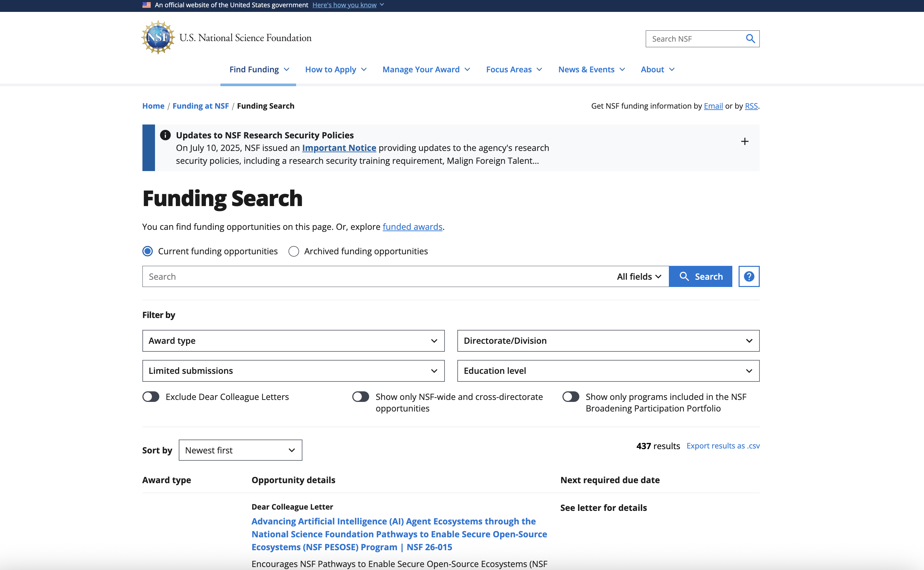Click the RSS funding information link
The image size is (924, 570).
751,106
